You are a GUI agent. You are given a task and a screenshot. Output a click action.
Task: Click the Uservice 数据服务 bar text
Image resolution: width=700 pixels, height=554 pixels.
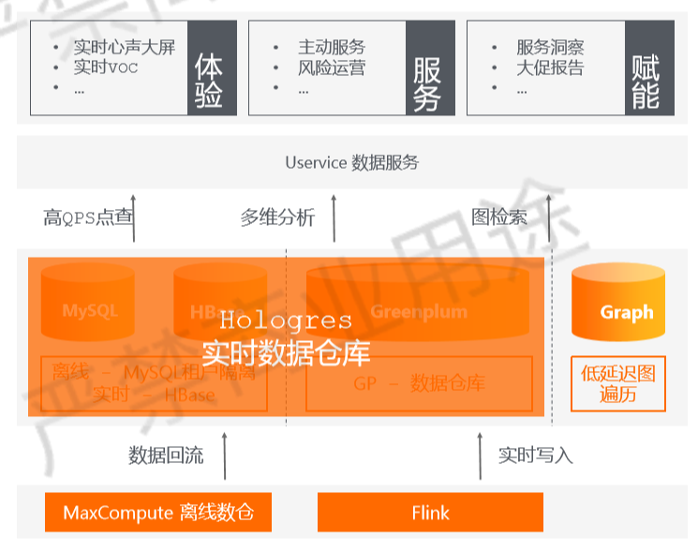pos(352,162)
